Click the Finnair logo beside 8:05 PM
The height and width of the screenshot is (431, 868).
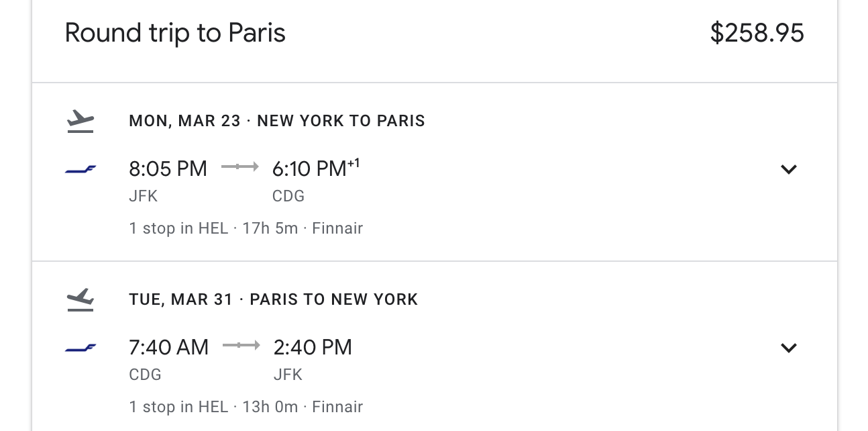pos(80,169)
